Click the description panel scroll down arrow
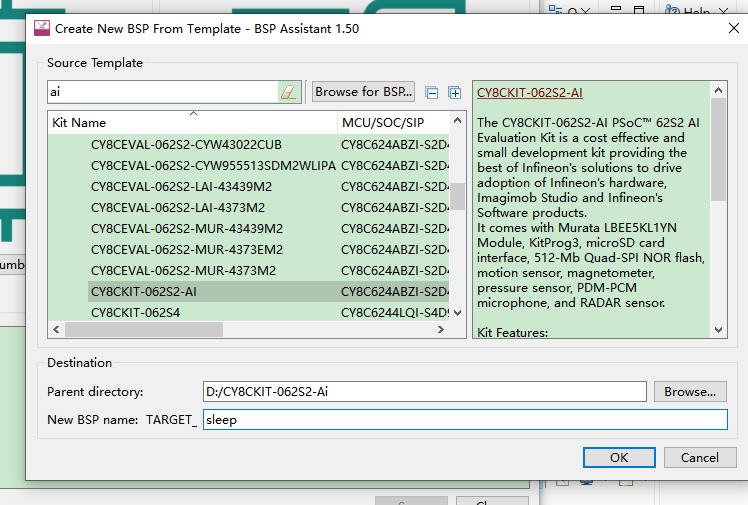Viewport: 748px width, 505px height. (718, 330)
